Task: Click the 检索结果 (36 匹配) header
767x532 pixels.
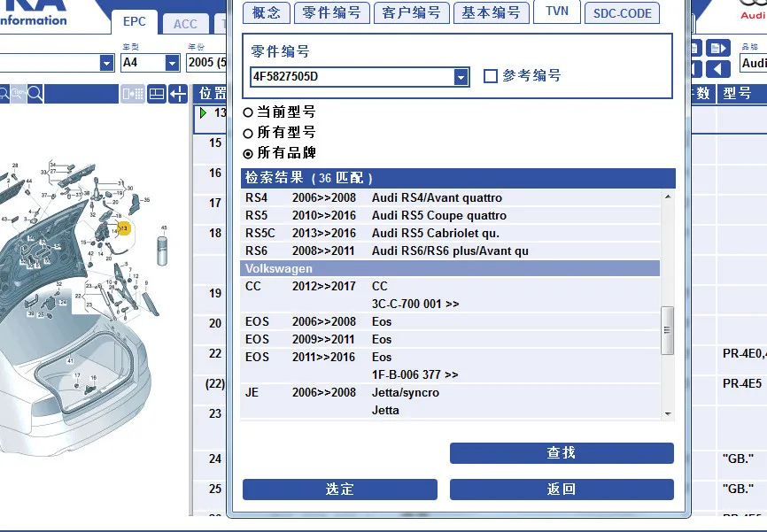Action: coord(458,178)
